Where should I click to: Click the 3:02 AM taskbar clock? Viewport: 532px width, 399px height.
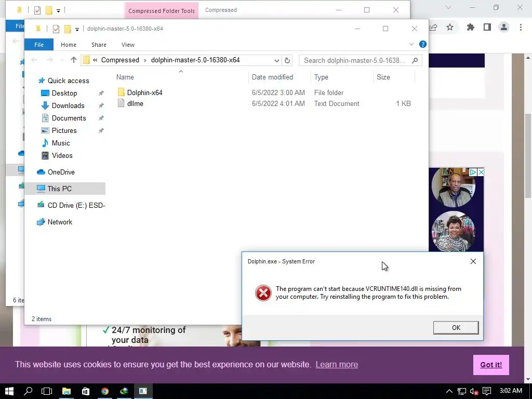click(x=511, y=391)
